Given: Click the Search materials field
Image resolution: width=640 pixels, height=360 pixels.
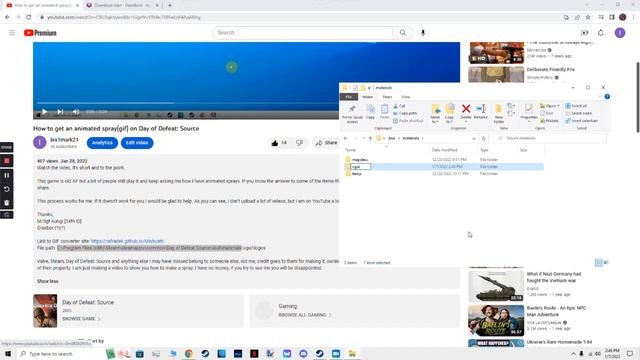Looking at the screenshot, I should coord(549,138).
